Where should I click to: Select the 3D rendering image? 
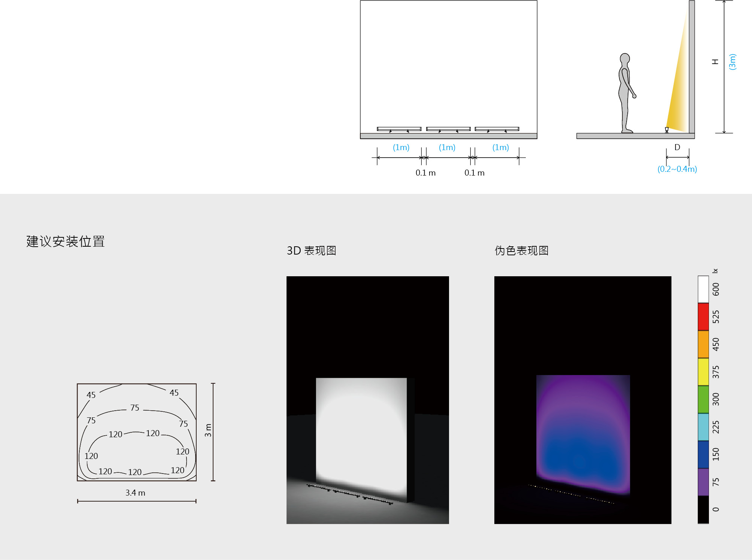367,400
